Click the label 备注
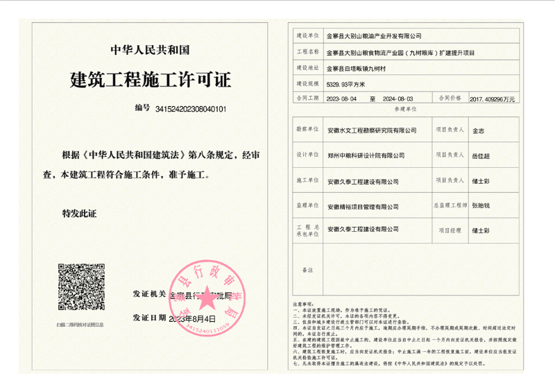The height and width of the screenshot is (392, 555). click(307, 270)
